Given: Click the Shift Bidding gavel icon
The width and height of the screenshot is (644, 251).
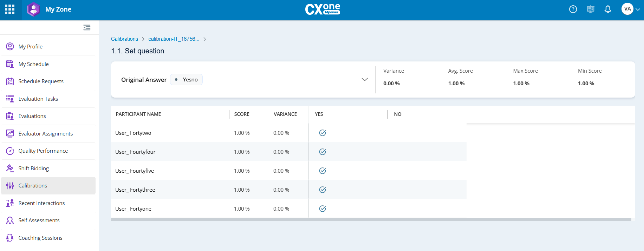Looking at the screenshot, I should (10, 168).
